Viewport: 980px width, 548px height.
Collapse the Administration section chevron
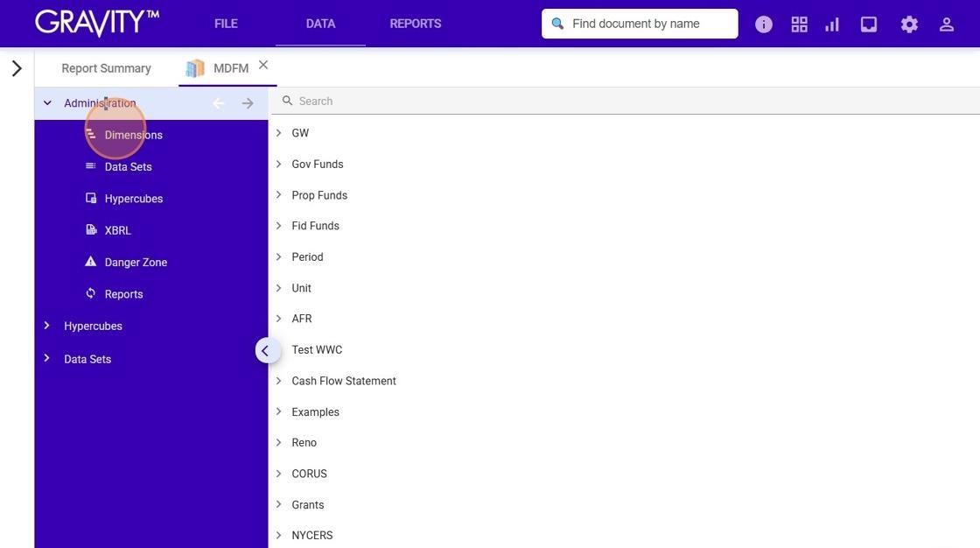(47, 102)
